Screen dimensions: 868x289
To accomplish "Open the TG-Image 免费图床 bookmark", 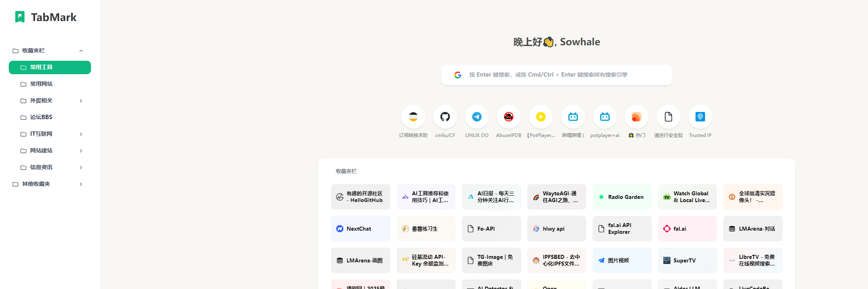I will pyautogui.click(x=491, y=260).
